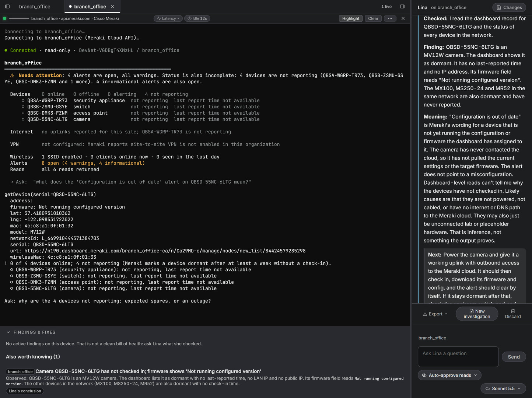
Task: Send the question to Lina
Action: point(514,357)
